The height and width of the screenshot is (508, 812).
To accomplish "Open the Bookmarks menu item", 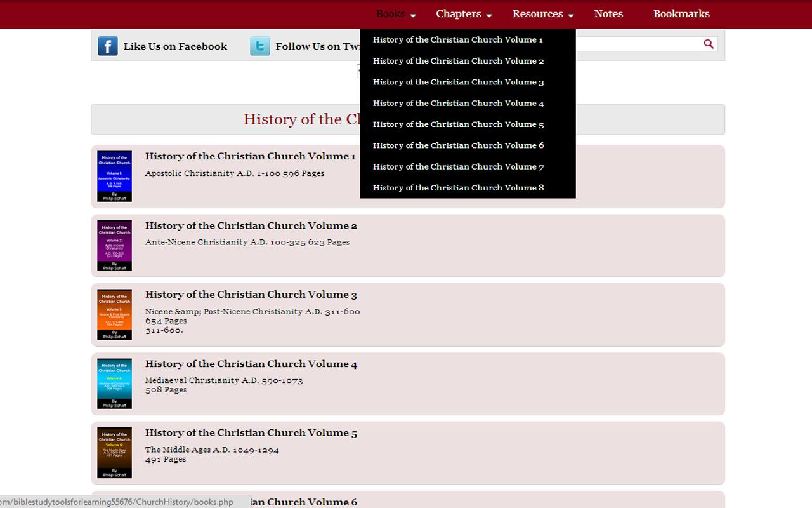I will [x=681, y=14].
